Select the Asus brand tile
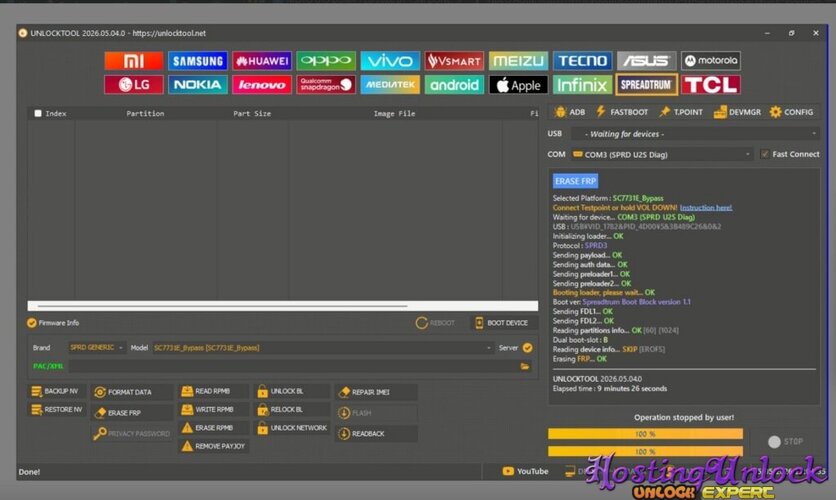This screenshot has height=500, width=836. 646,61
